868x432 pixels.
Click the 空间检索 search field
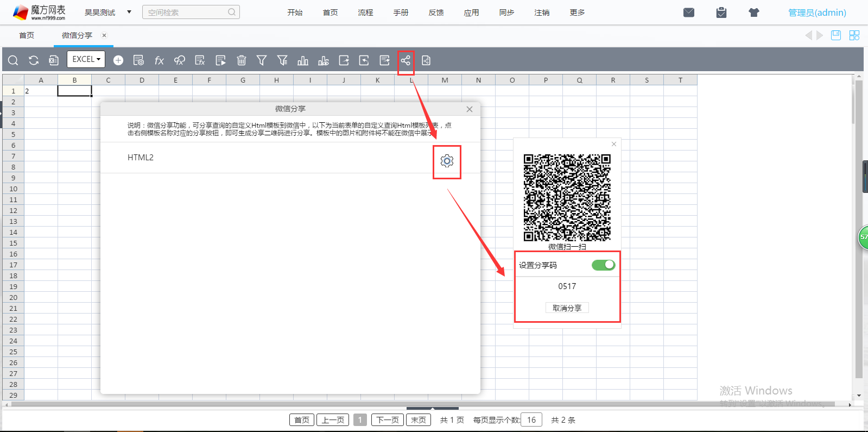coord(191,12)
